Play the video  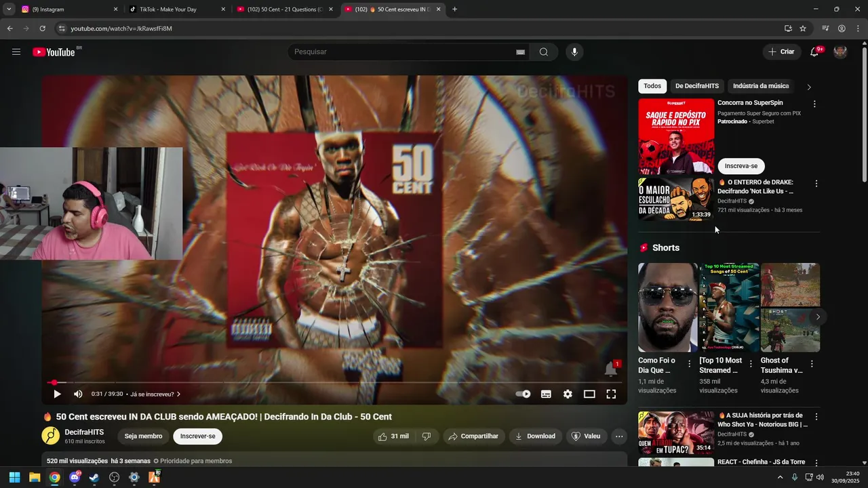coord(57,394)
